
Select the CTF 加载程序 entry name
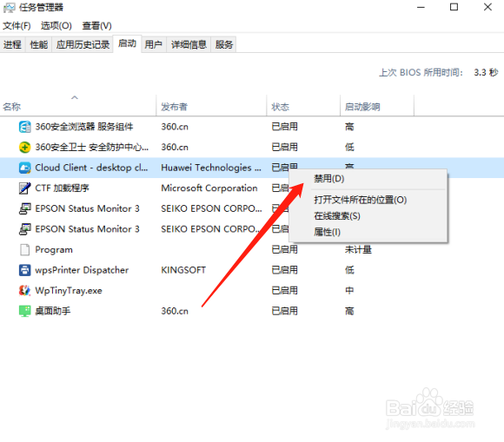[x=62, y=188]
